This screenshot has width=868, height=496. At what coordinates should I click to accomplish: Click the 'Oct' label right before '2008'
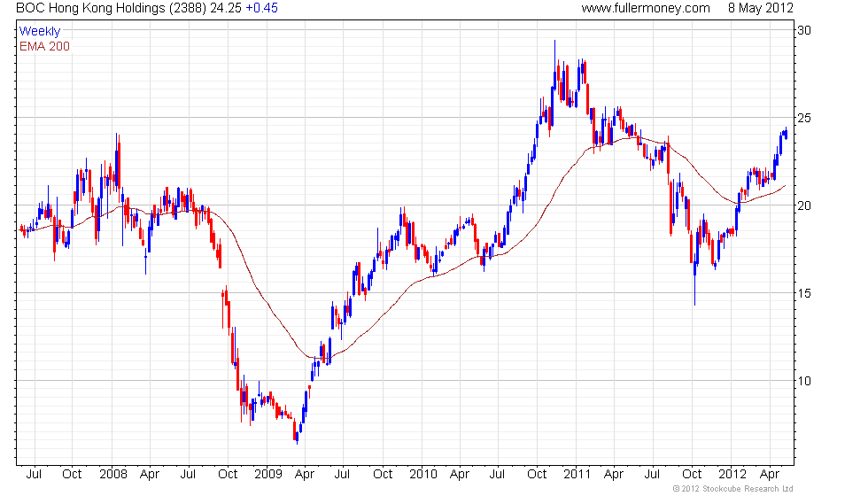(72, 475)
